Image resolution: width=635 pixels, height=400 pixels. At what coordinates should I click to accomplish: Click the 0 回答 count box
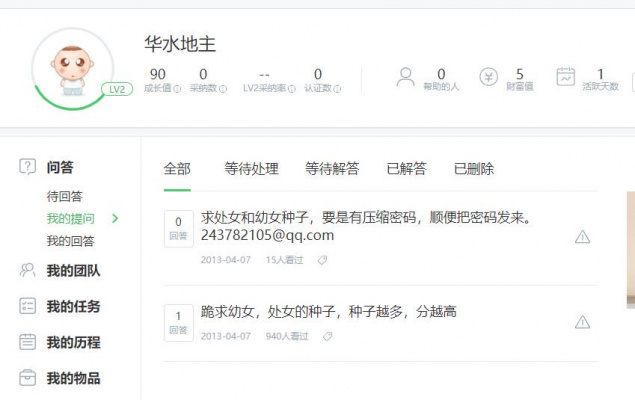coord(179,229)
